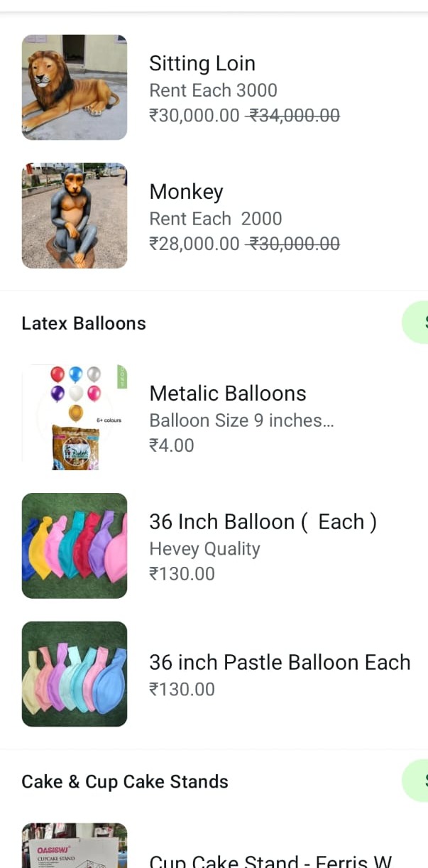Select the Metalic Balloons listing title
Viewport: 428px width, 868px height.
[x=228, y=394]
